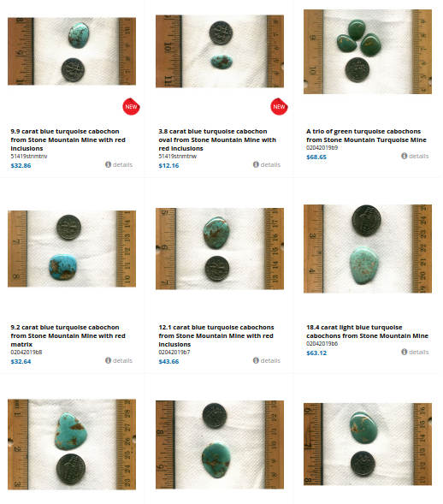The height and width of the screenshot is (504, 443).
Task: Open the 9.2 carat red matrix cabochon title
Action: point(68,335)
